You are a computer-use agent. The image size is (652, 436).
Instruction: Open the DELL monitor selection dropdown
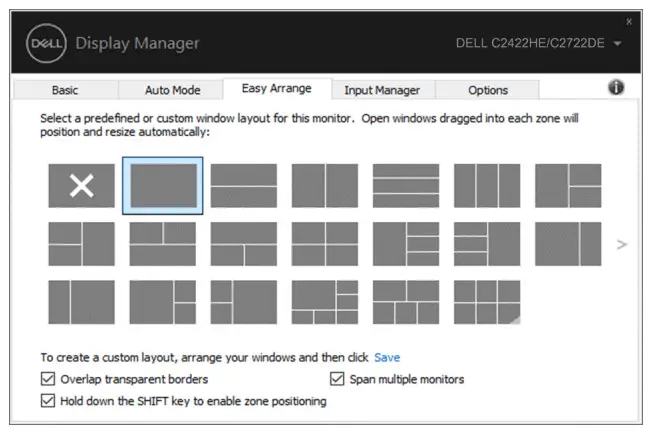coord(617,44)
